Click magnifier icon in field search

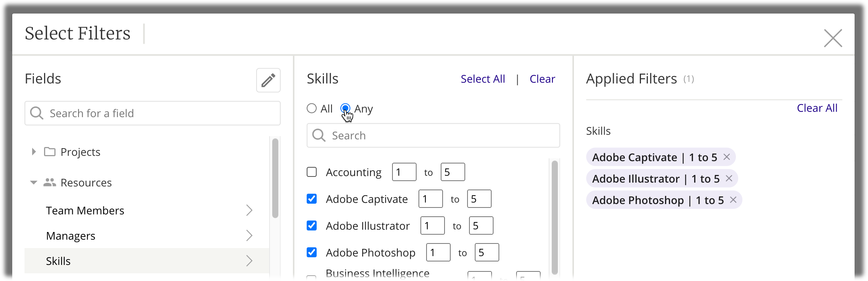tap(37, 113)
